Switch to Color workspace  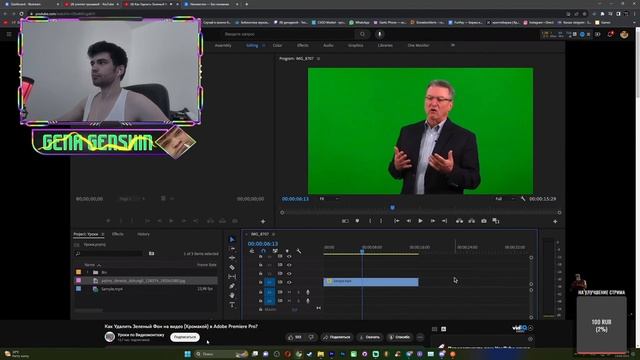click(277, 45)
